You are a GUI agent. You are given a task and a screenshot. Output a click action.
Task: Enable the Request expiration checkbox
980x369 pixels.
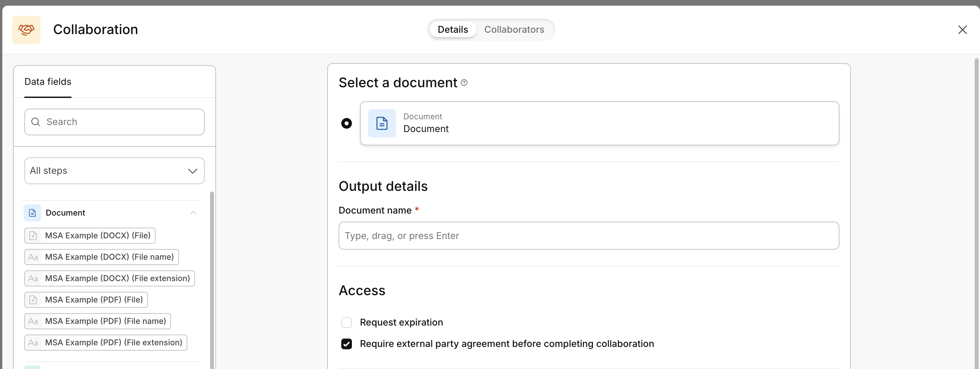[x=346, y=323]
